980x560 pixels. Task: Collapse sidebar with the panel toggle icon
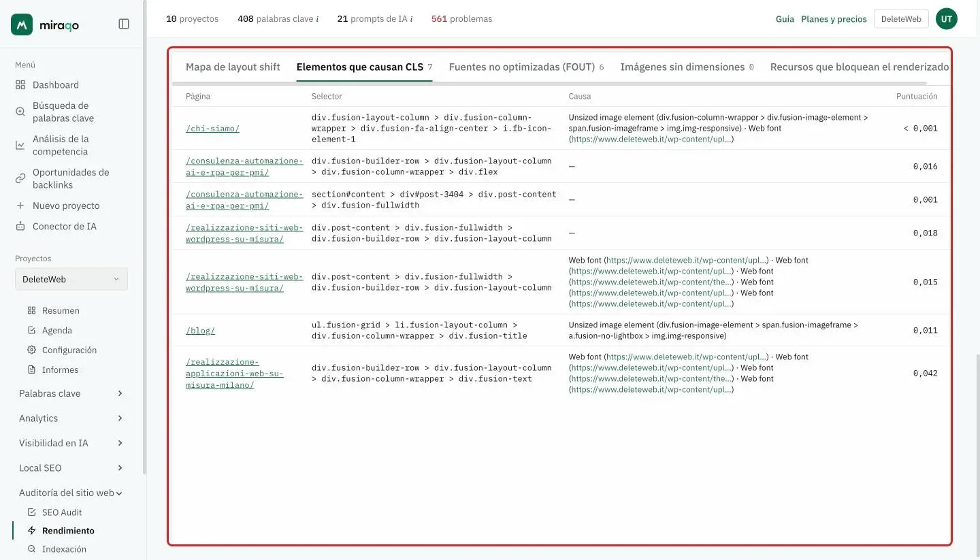(x=124, y=24)
